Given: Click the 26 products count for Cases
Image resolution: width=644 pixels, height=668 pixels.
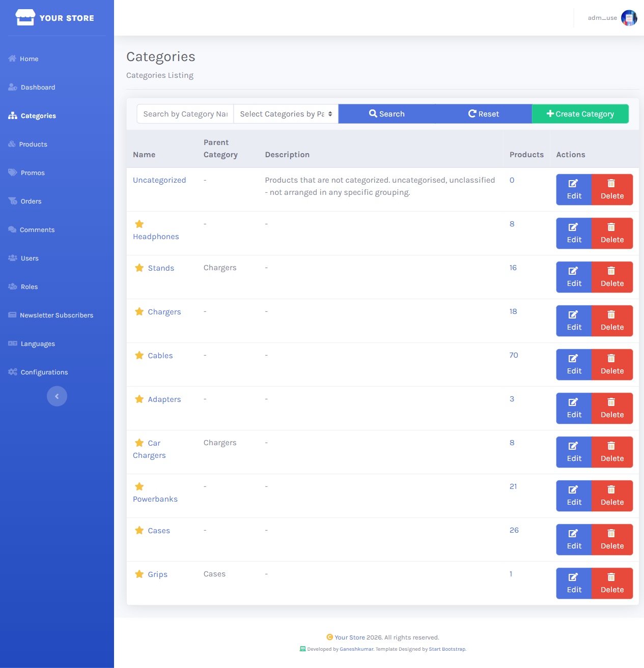Looking at the screenshot, I should pos(514,530).
